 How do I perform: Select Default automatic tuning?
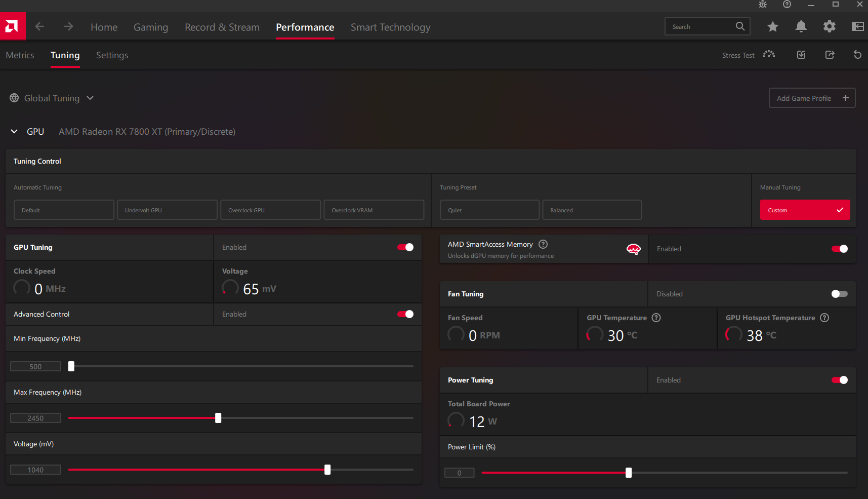pos(64,210)
